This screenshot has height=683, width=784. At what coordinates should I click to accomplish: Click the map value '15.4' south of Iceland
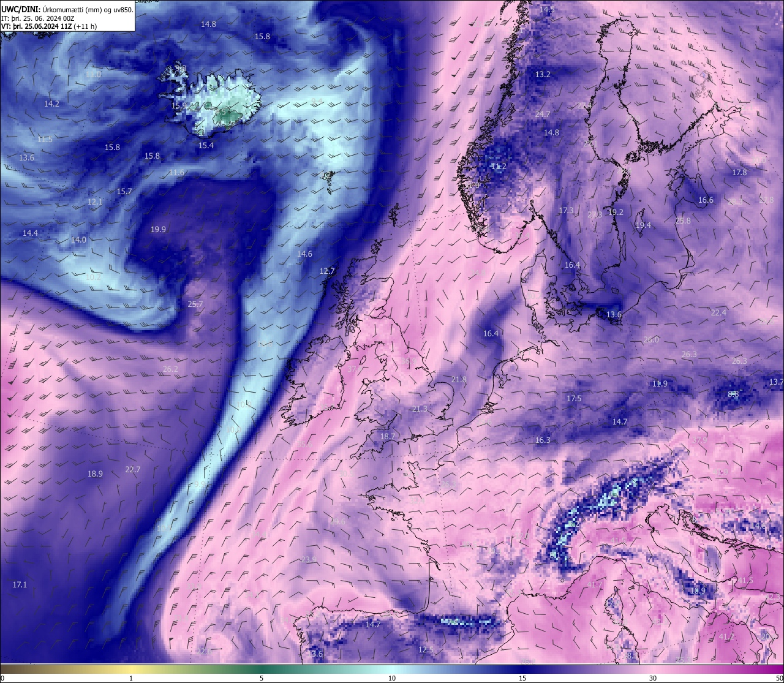coord(206,146)
